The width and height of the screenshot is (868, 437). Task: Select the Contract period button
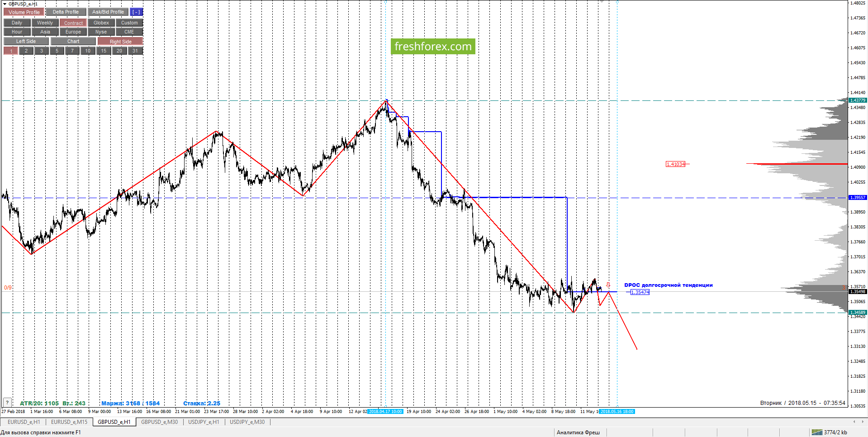click(x=73, y=23)
